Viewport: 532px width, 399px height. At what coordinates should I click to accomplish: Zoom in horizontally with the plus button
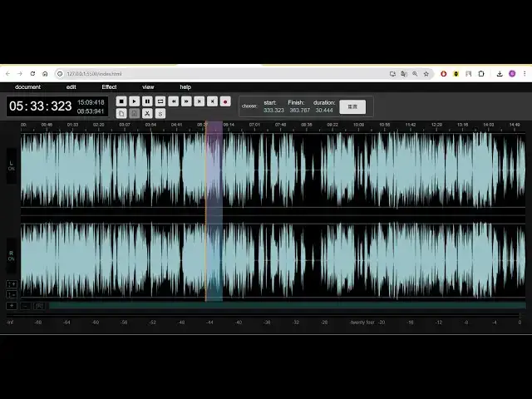(x=12, y=306)
